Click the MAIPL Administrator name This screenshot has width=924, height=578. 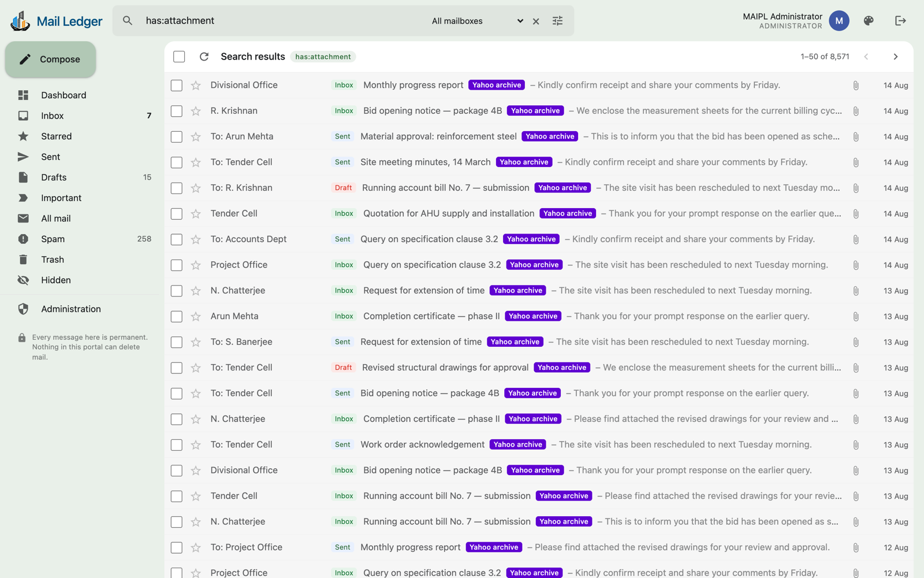(782, 16)
